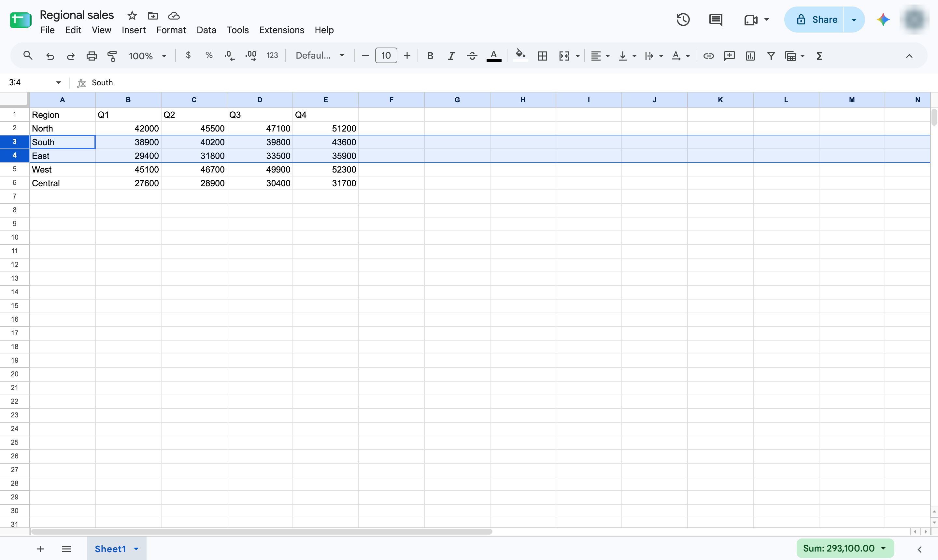This screenshot has width=938, height=560.
Task: Create a filter with the funnel icon
Action: (771, 56)
